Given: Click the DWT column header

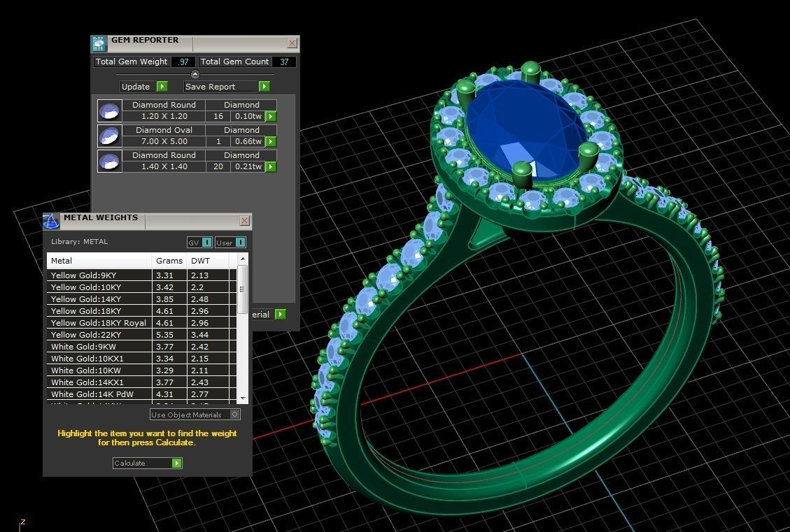Looking at the screenshot, I should 208,261.
